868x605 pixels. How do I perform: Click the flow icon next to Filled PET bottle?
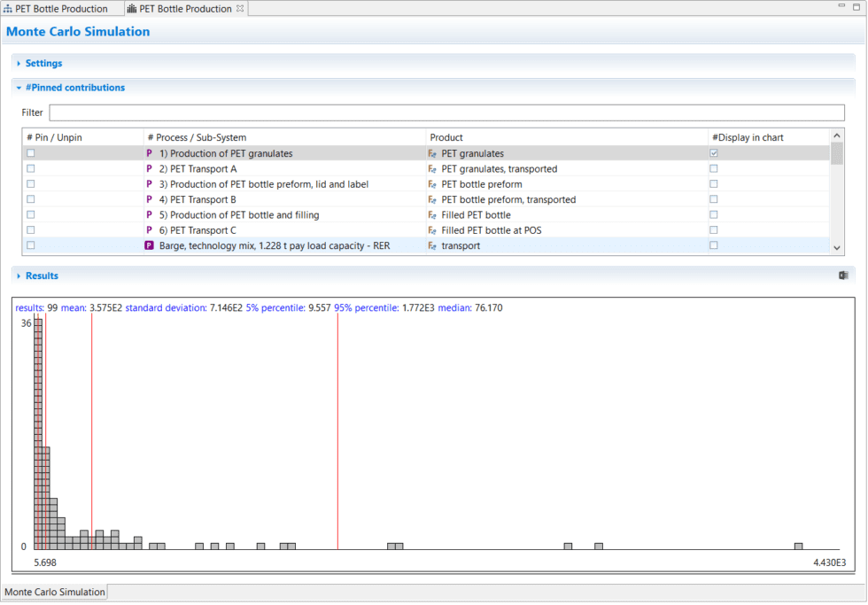tap(432, 215)
